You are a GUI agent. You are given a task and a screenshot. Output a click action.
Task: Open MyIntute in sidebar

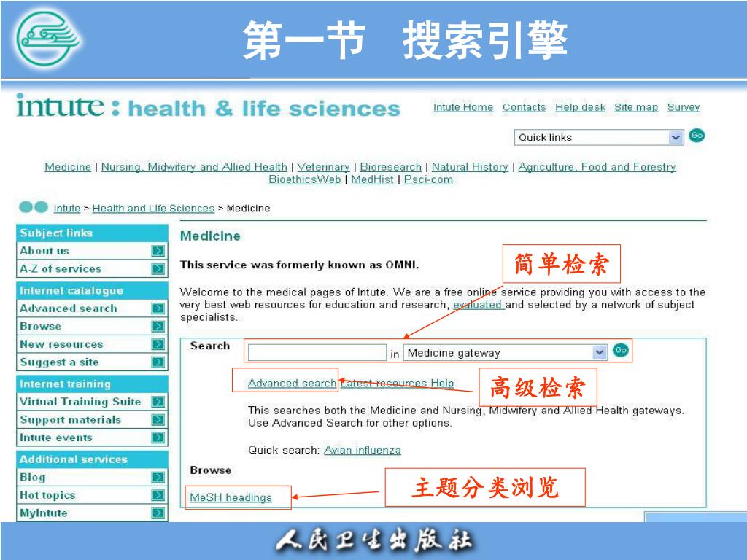click(x=92, y=513)
